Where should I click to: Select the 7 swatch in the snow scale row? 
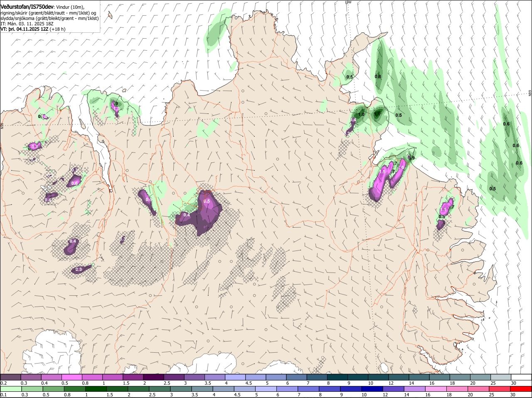click(317, 377)
